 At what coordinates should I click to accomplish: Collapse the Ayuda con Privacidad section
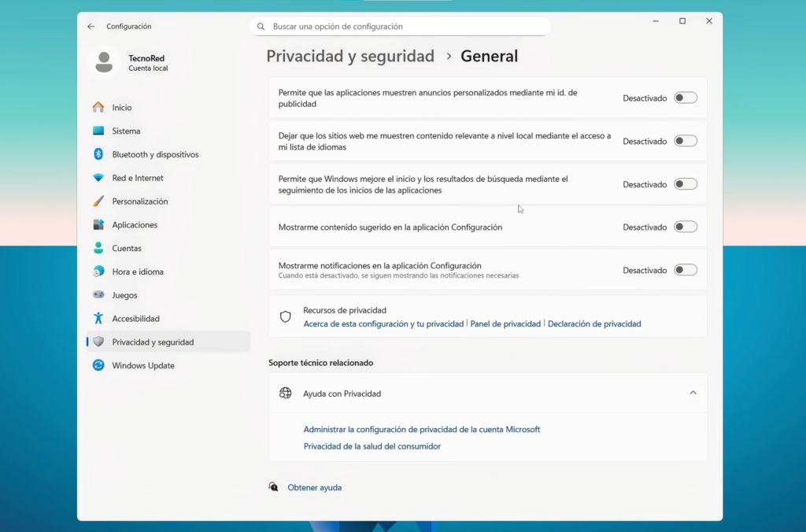693,392
